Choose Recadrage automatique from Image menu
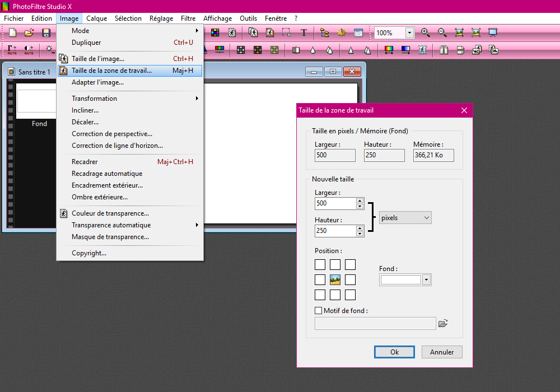Viewport: 560px width, 392px height. pos(130,174)
